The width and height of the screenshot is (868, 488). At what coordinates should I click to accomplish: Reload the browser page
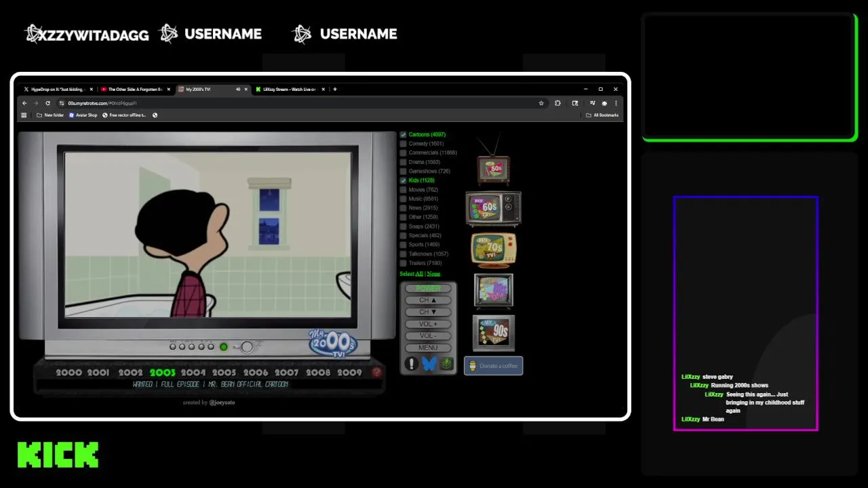[x=47, y=103]
